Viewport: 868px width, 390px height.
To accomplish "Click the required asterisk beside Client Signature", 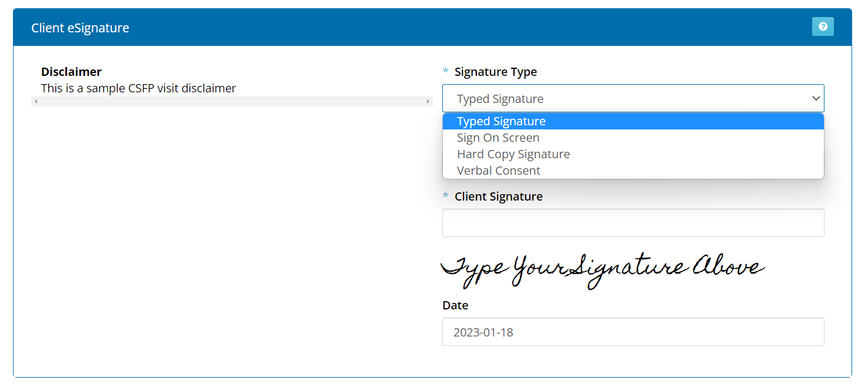I will 445,196.
